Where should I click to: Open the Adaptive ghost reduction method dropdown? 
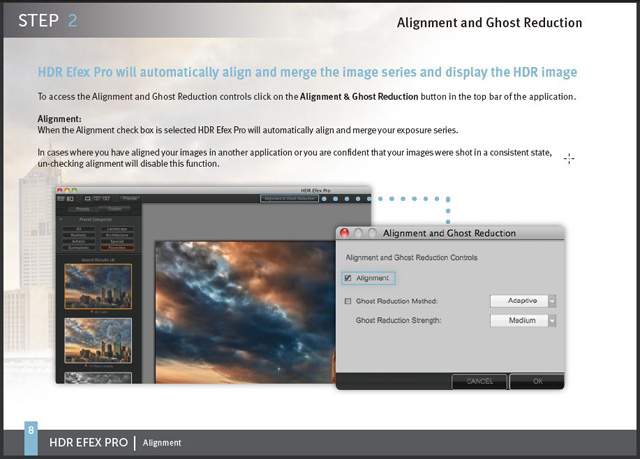523,301
